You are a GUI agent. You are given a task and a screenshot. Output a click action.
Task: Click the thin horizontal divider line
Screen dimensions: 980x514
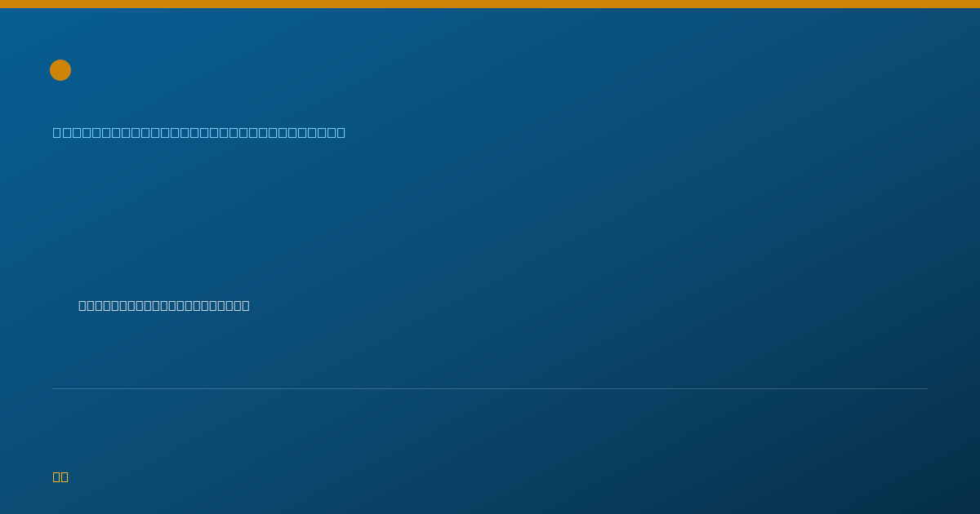click(490, 388)
